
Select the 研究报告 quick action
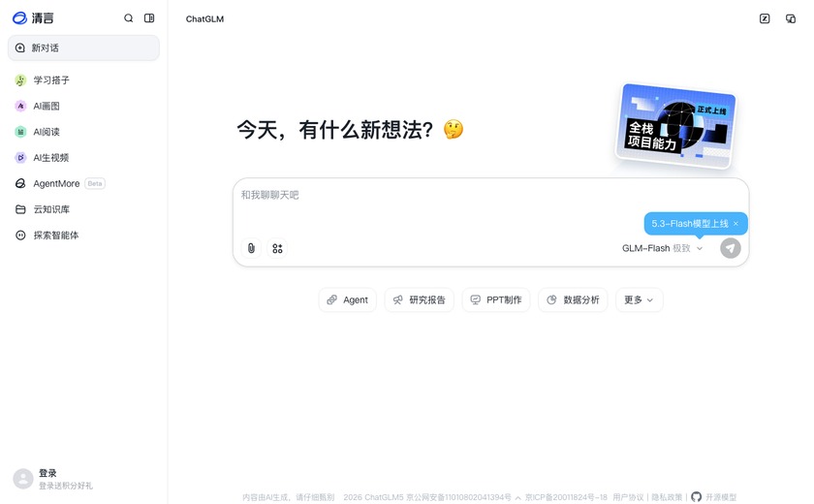point(419,300)
